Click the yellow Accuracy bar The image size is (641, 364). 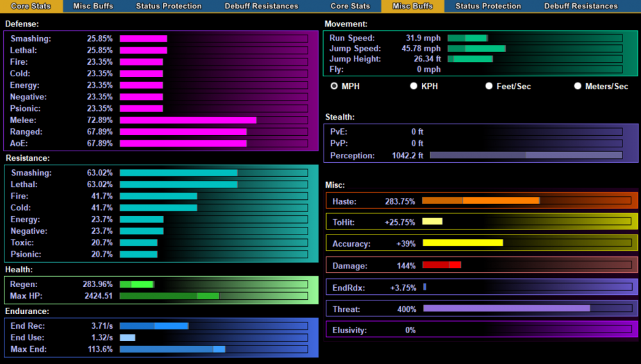click(526, 244)
